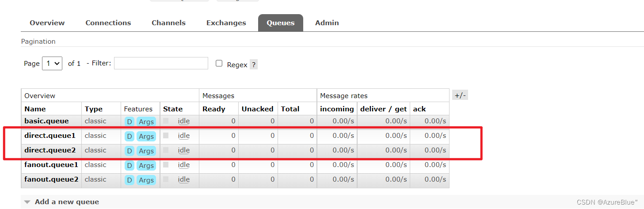Click the state indicator square for basic.queue

(166, 121)
